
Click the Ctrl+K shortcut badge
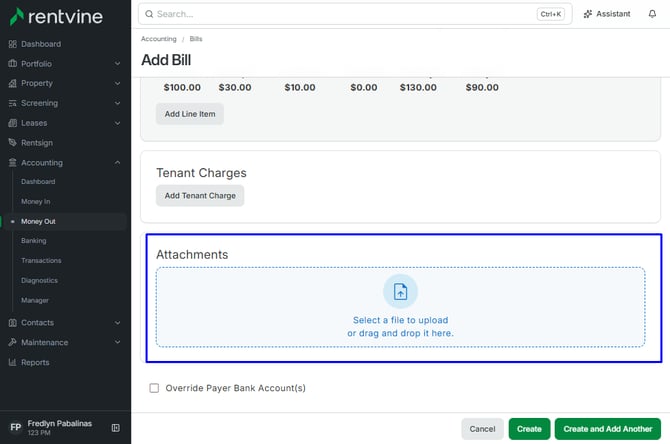coord(550,14)
